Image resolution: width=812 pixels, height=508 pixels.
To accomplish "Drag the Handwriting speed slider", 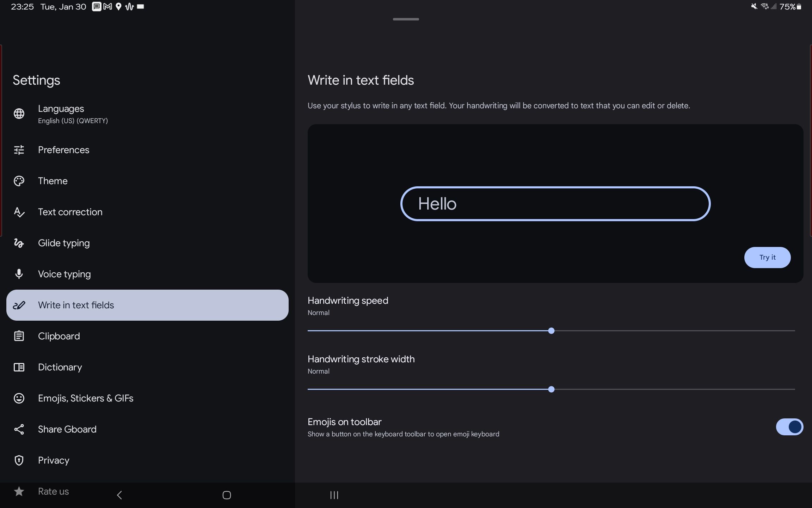I will 551,330.
